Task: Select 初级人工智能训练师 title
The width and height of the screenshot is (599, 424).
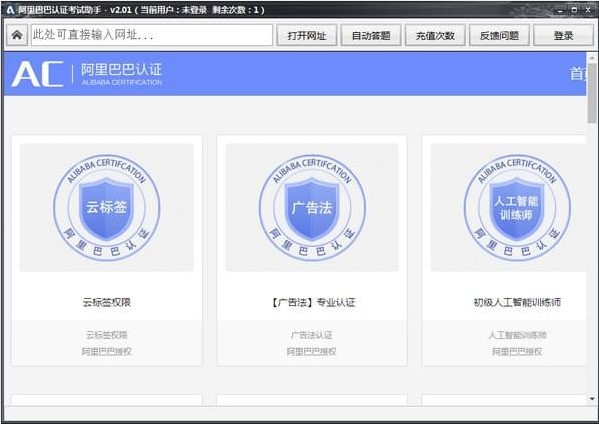Action: click(517, 303)
